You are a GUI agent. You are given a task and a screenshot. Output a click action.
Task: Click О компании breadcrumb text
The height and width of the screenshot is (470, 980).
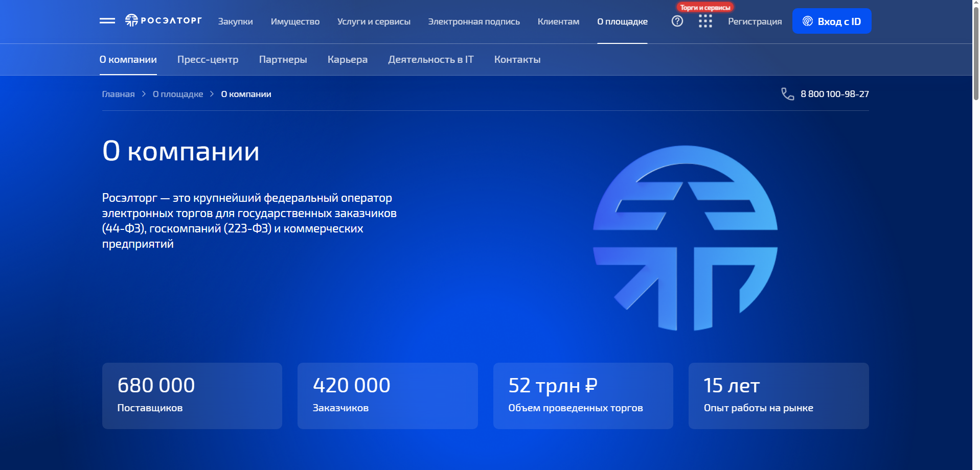click(246, 94)
